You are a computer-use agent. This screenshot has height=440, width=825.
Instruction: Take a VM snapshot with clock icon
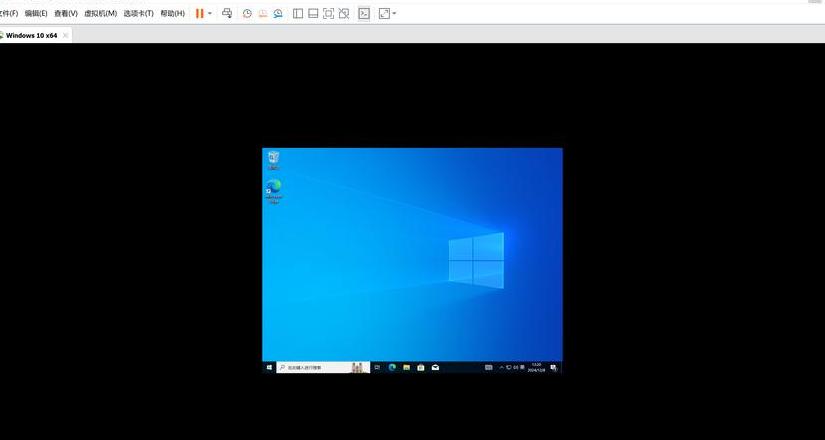click(247, 14)
